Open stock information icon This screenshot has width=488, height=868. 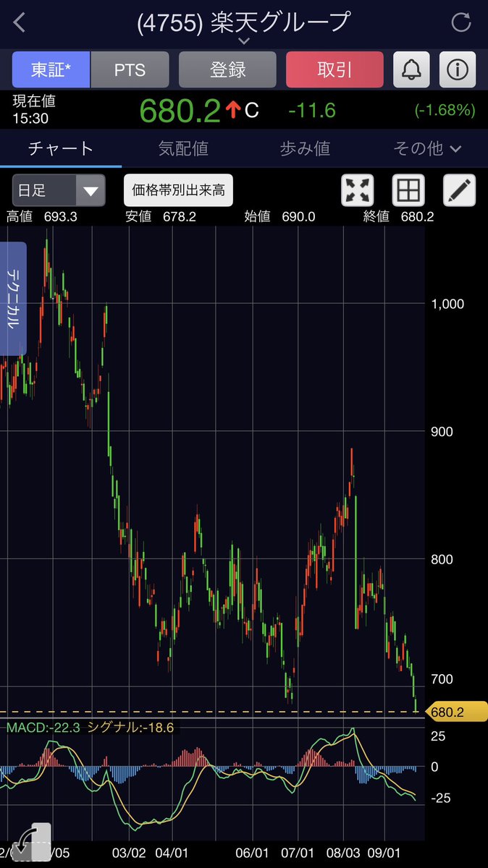point(458,69)
